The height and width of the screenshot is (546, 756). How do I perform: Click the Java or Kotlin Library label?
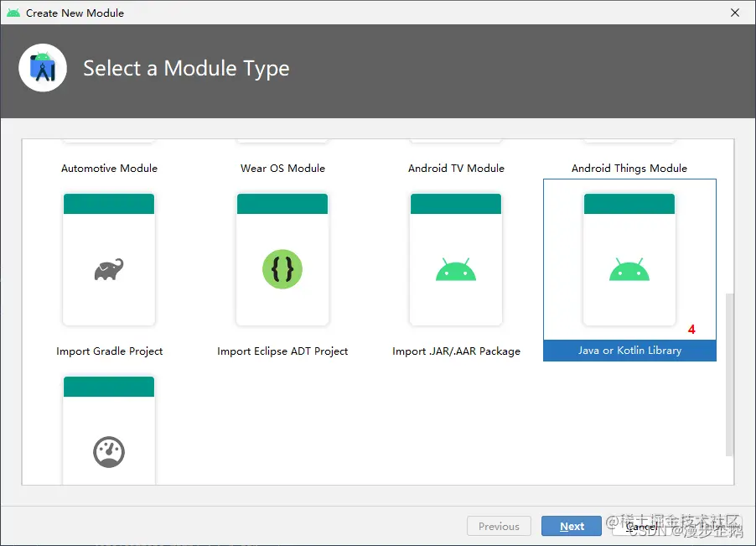(629, 351)
